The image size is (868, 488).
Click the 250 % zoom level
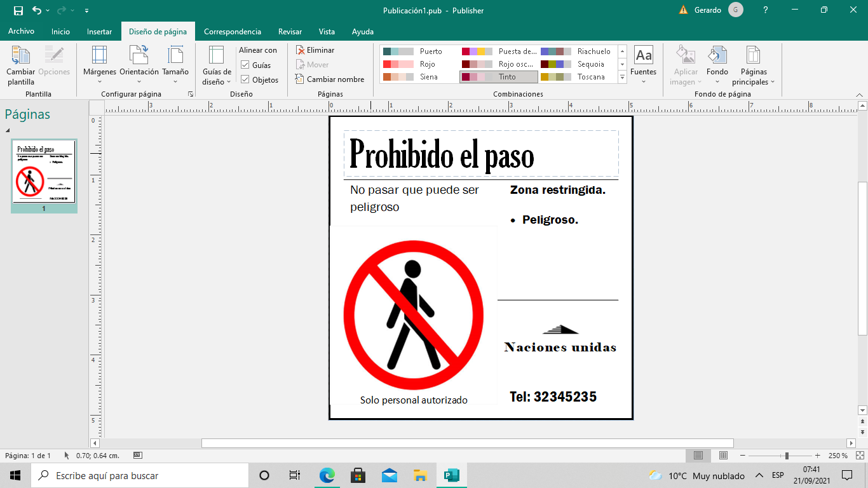[838, 456]
